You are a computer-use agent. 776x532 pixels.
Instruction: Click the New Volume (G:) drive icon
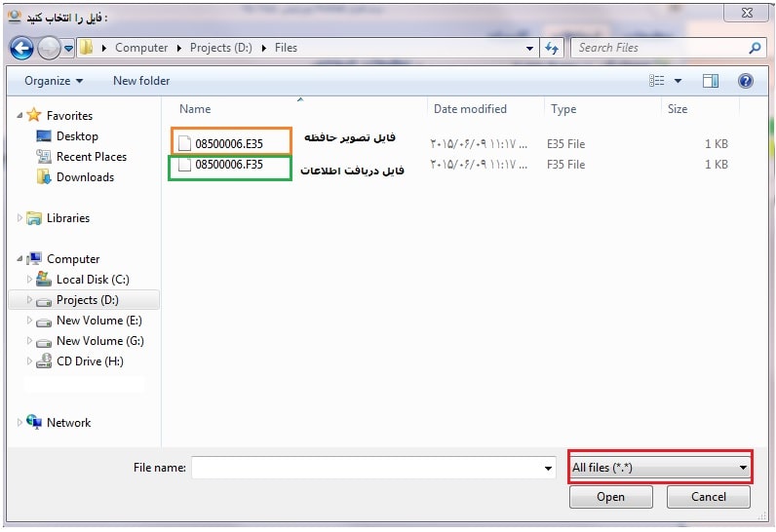pos(44,342)
